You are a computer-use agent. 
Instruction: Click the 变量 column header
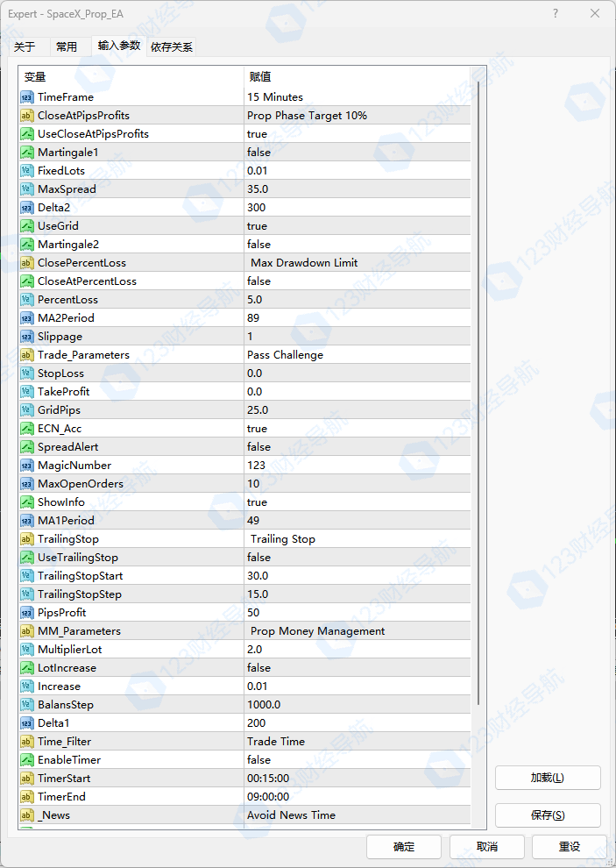coord(131,77)
